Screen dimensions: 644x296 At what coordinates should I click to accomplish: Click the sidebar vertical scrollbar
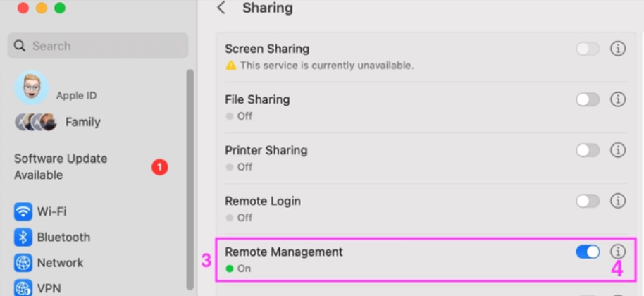(190, 176)
